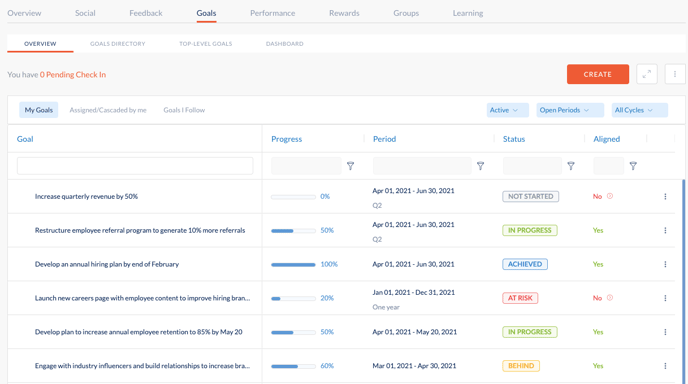Image resolution: width=688 pixels, height=384 pixels.
Task: Select the Goals main tab
Action: pos(206,13)
